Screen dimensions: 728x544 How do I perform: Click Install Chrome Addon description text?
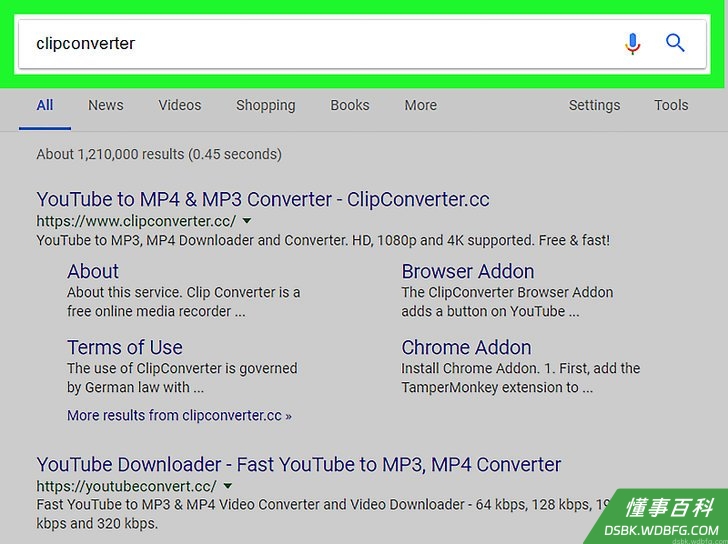pos(521,378)
